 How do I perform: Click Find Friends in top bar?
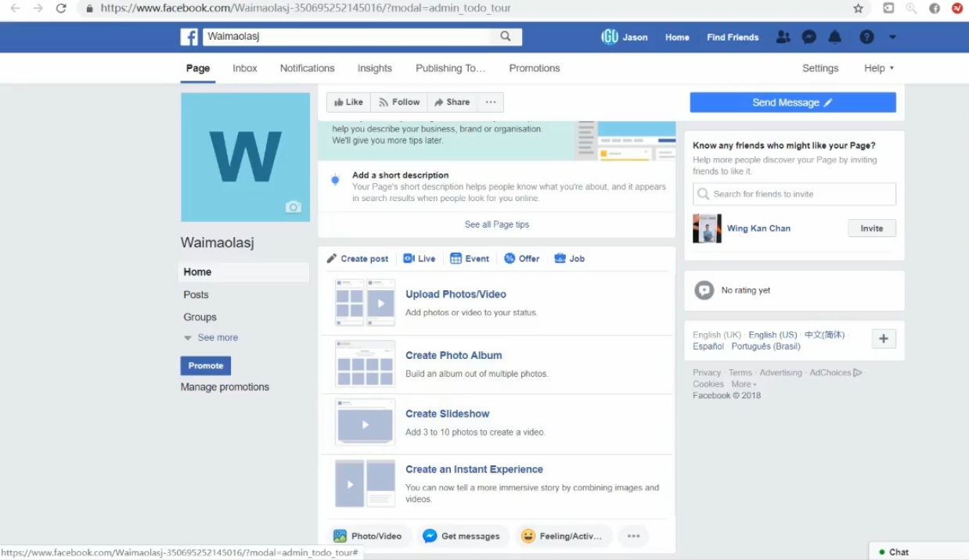pyautogui.click(x=733, y=37)
